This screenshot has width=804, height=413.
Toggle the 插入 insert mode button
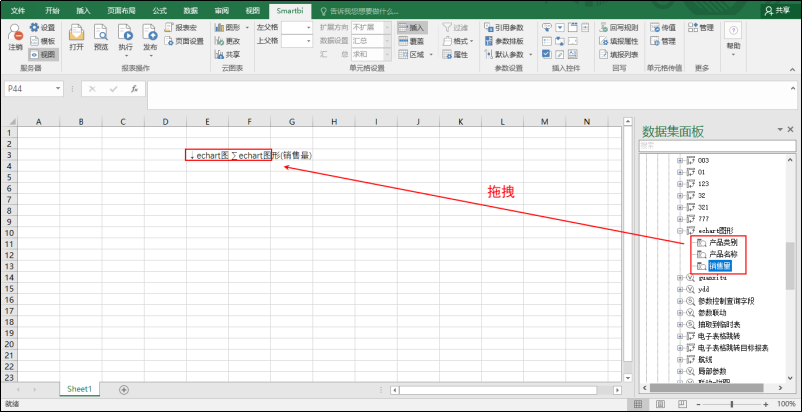(412, 28)
